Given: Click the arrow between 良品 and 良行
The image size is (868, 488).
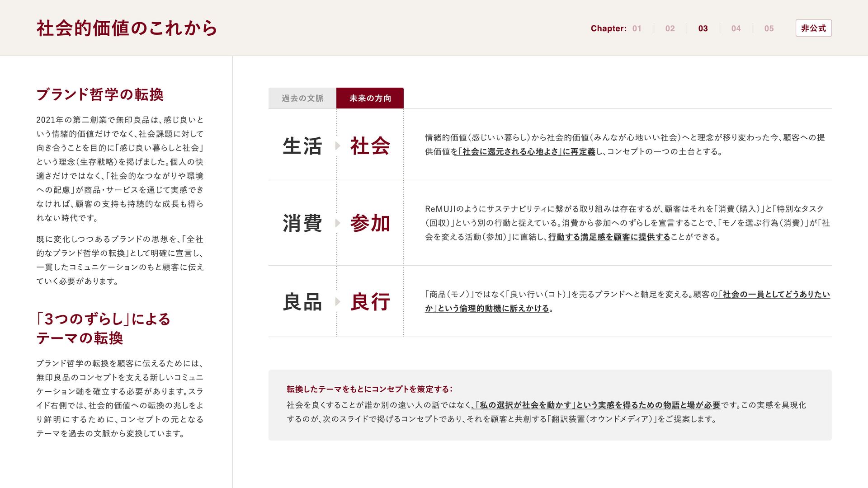Looking at the screenshot, I should pos(337,301).
